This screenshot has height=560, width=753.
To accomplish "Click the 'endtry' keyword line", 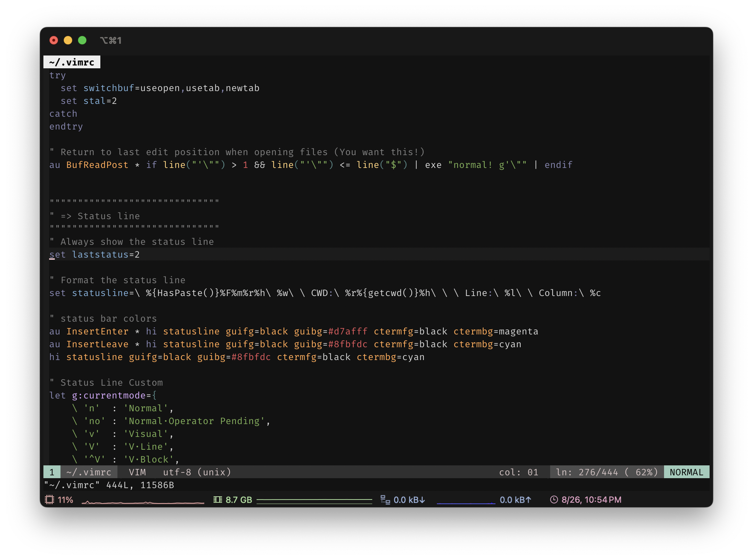I will click(x=66, y=126).
